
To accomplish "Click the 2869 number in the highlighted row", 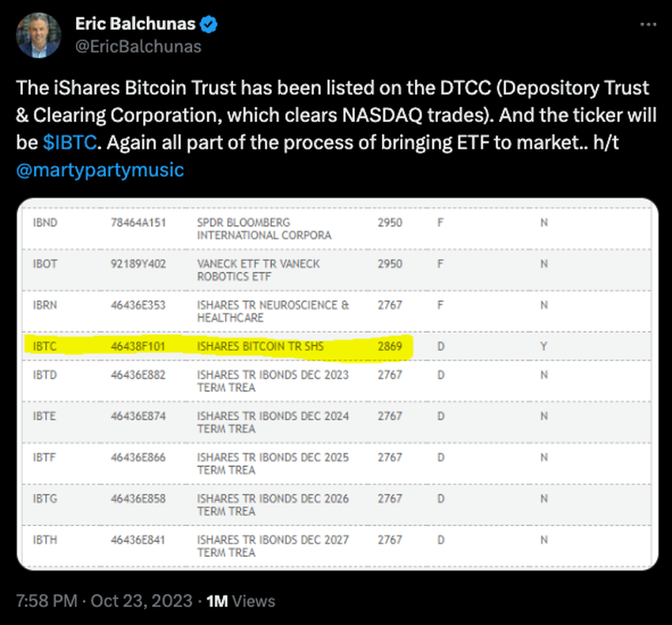I will click(390, 347).
